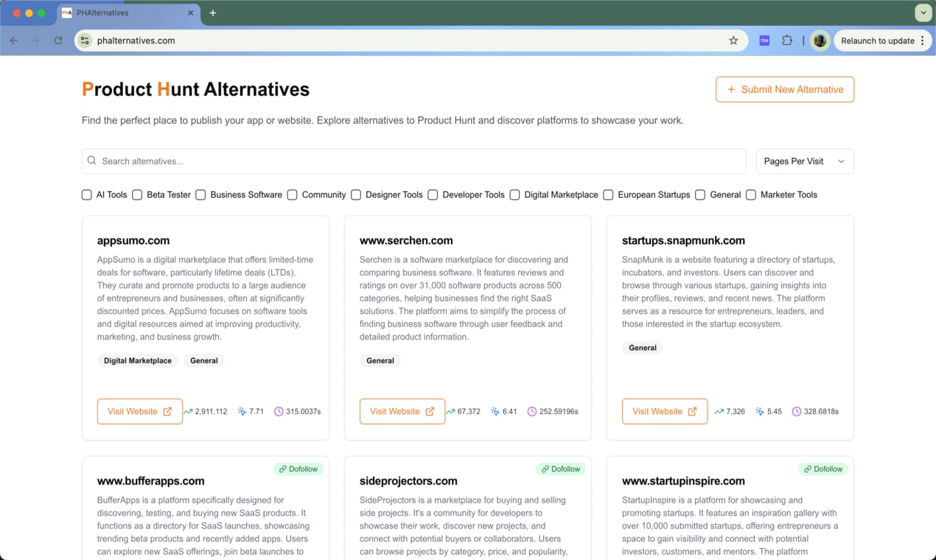Click the www.startupinspire.com card title
Screen dimensions: 936x560
click(683, 481)
